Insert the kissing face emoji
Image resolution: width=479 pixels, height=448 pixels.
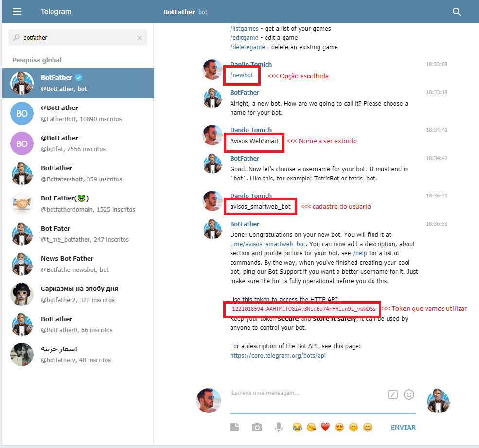click(x=311, y=427)
